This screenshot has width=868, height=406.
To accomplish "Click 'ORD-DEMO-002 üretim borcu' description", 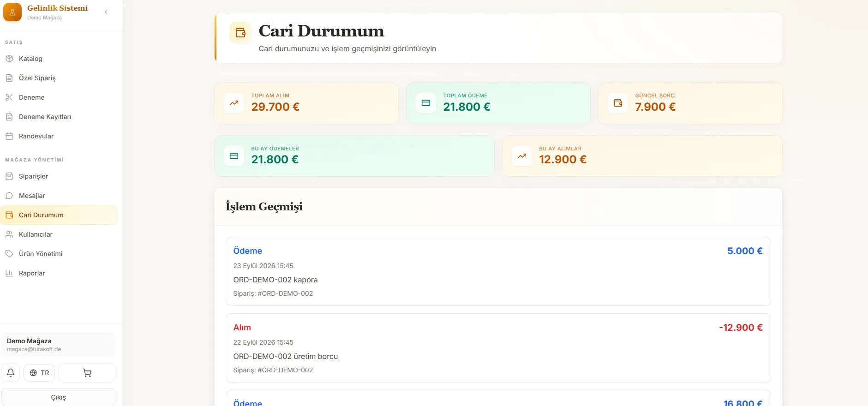I will [286, 356].
